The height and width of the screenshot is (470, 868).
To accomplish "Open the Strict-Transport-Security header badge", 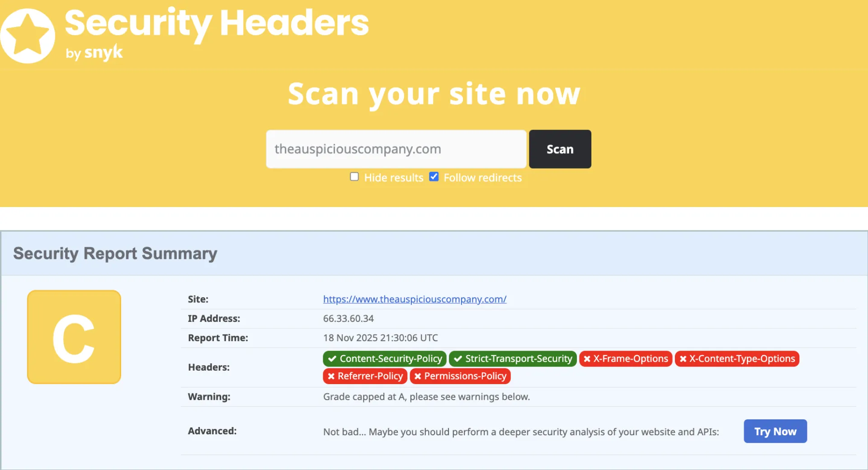I will click(x=513, y=359).
